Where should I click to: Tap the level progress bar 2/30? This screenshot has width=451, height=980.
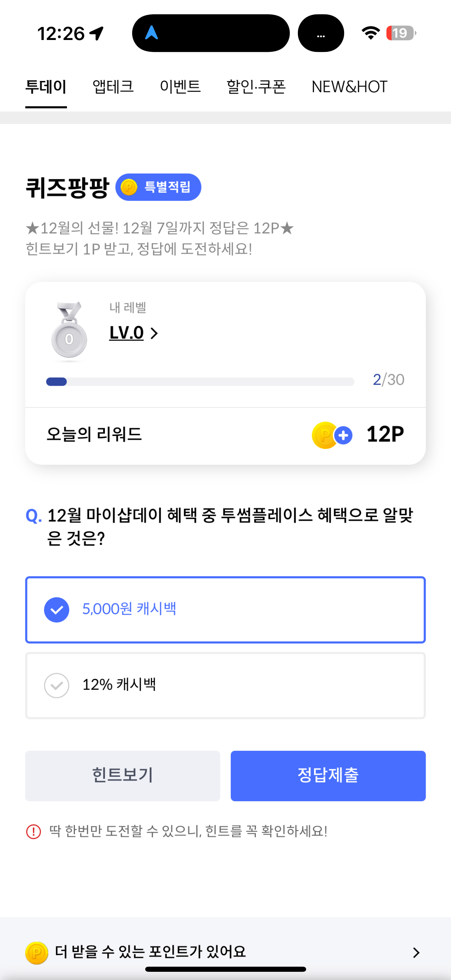pos(201,382)
